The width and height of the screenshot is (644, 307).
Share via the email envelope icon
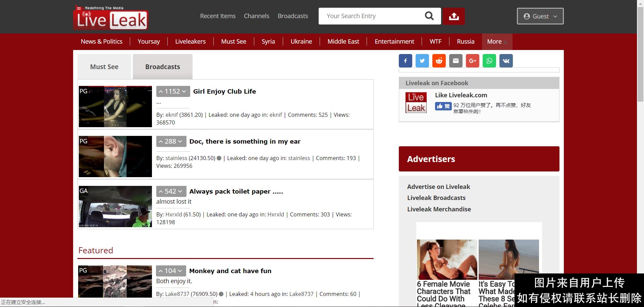pyautogui.click(x=455, y=61)
